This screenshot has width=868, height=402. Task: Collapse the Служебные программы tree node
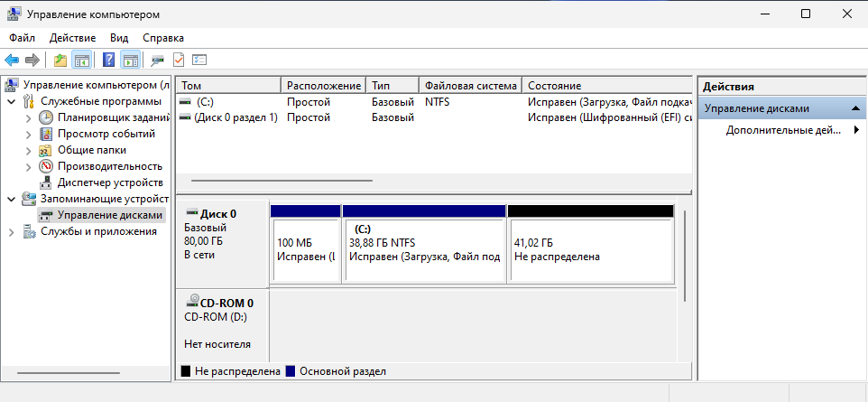click(12, 102)
